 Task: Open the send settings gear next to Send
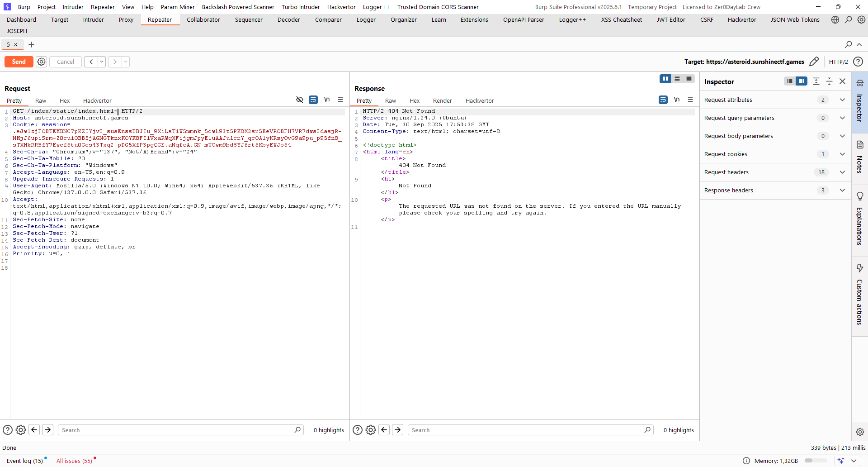point(42,62)
